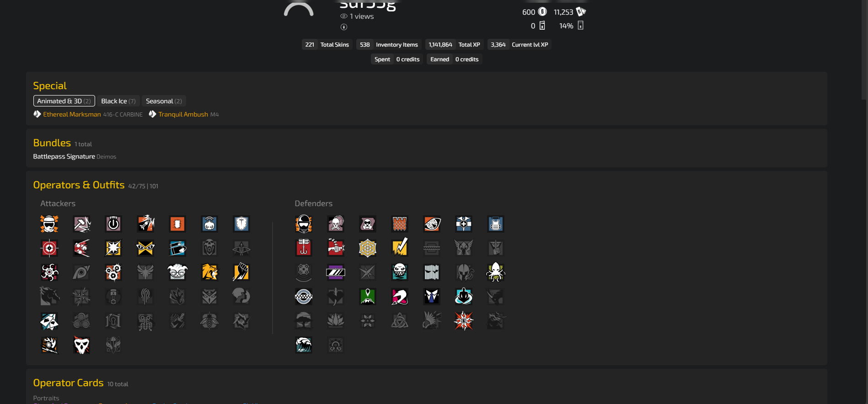Viewport: 868px width, 404px height.
Task: Select the Fuze operator icon
Action: pos(81,248)
